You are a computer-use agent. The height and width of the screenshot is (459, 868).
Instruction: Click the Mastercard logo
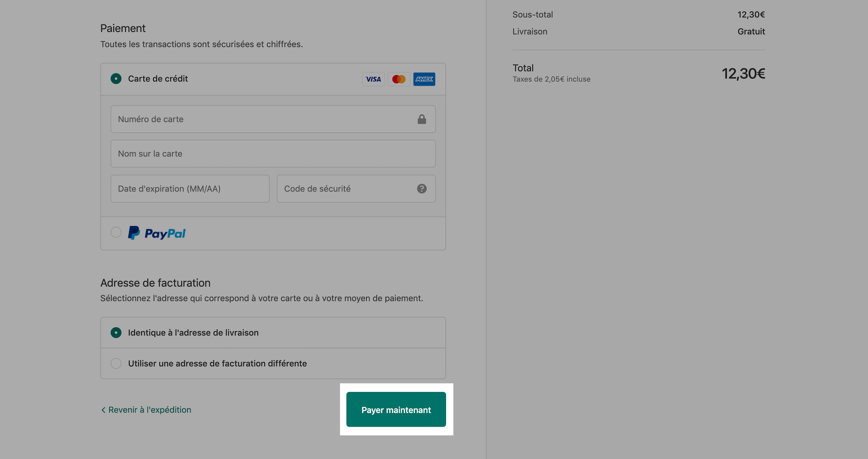pos(399,79)
